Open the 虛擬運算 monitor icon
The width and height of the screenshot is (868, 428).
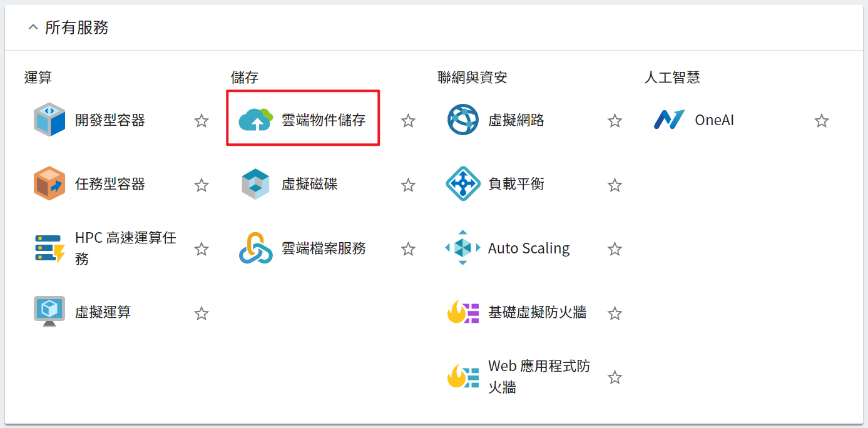tap(49, 312)
